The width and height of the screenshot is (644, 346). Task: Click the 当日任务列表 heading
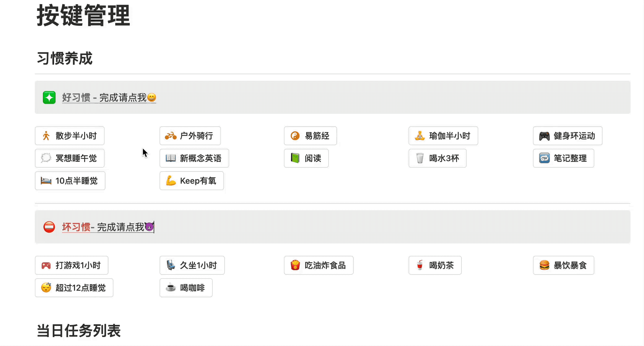79,331
